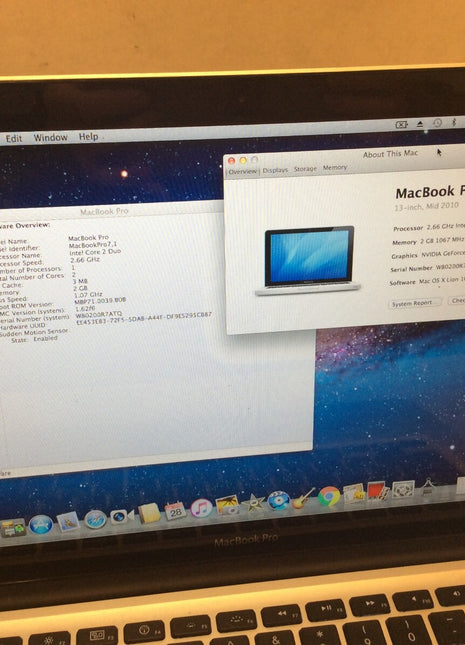Launch Safari from the dock
Viewport: 465px width, 645px height.
click(x=95, y=519)
